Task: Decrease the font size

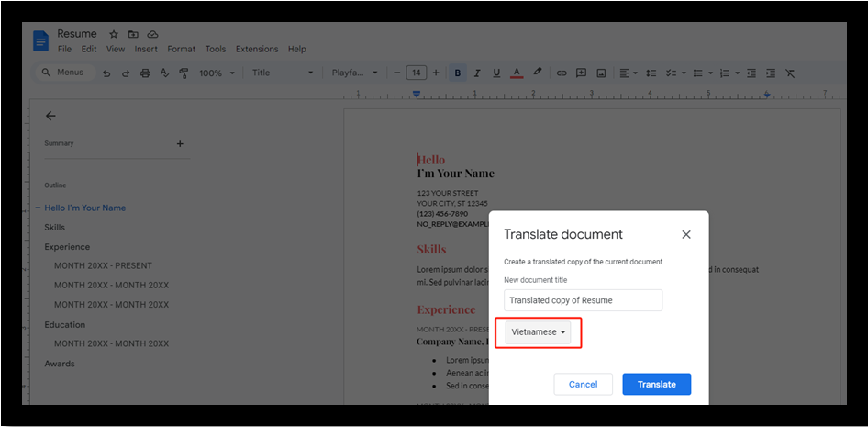Action: (396, 73)
